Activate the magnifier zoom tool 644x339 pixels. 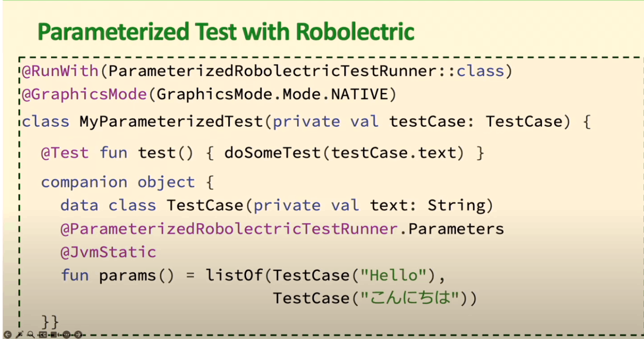pos(31,335)
